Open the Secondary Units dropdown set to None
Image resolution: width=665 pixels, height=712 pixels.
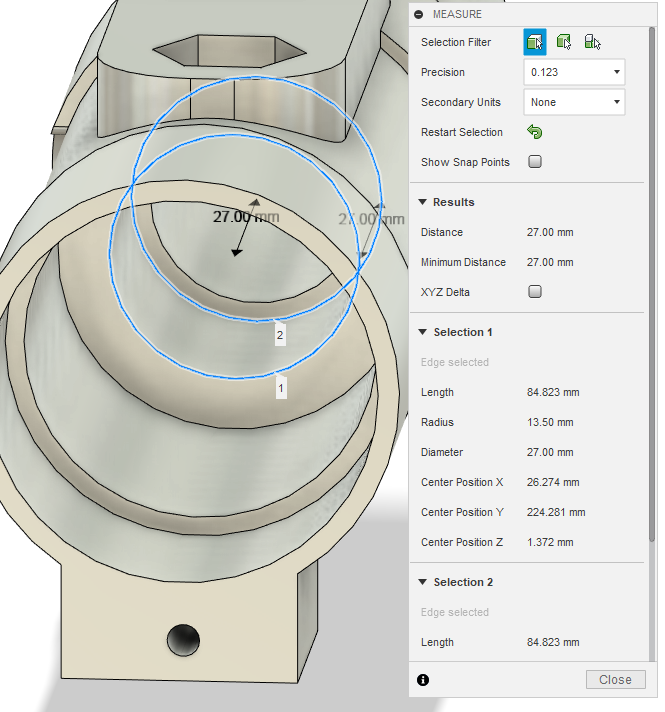pos(574,102)
